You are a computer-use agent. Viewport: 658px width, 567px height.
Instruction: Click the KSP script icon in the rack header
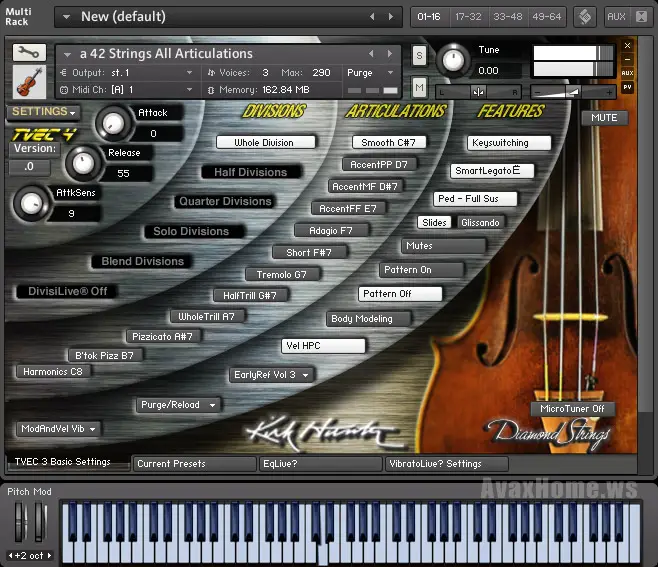point(585,17)
